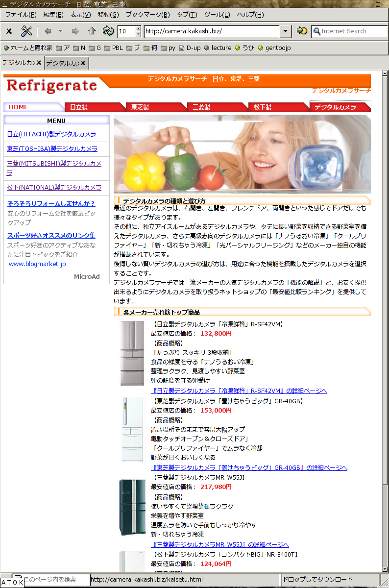Click the woman with vegetables banner image

[242, 154]
